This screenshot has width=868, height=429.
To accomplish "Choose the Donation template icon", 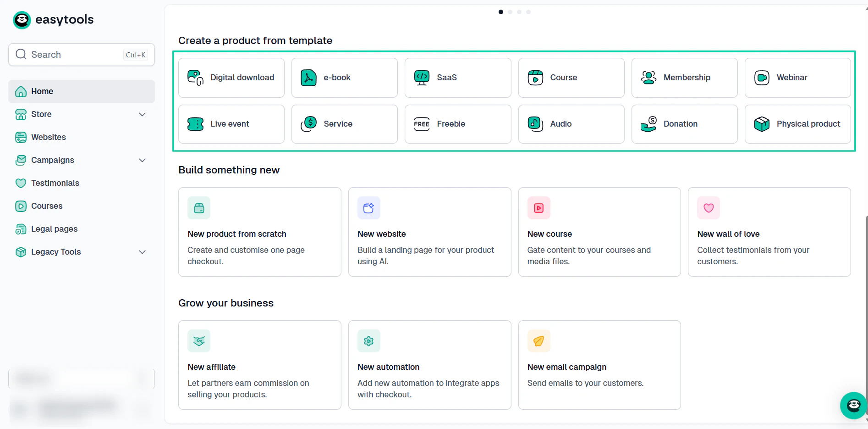I will coord(648,124).
